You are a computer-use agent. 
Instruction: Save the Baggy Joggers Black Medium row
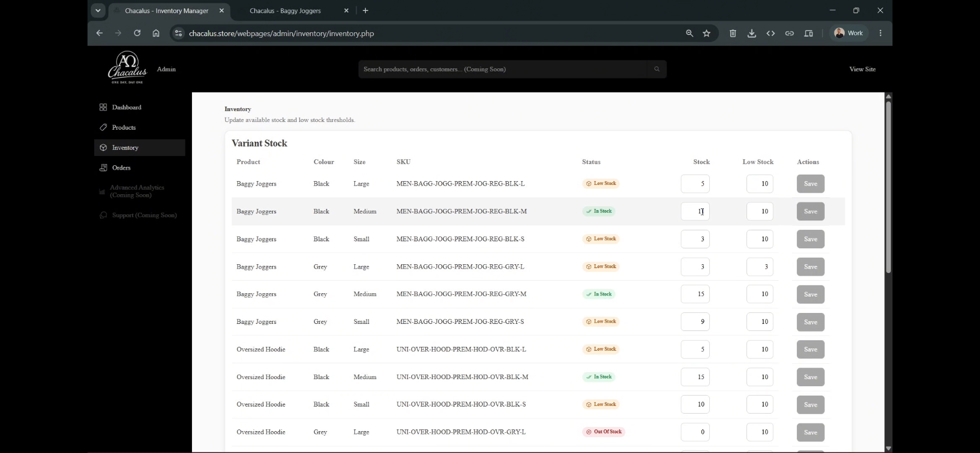(x=810, y=212)
